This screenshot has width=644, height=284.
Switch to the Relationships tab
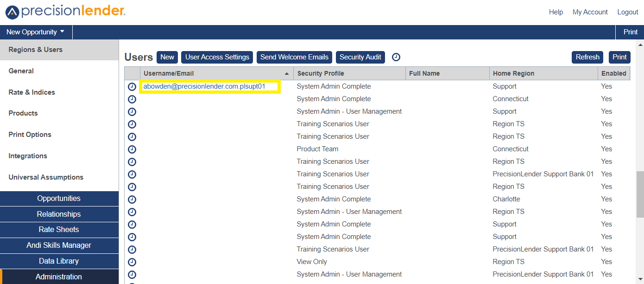[x=59, y=214]
